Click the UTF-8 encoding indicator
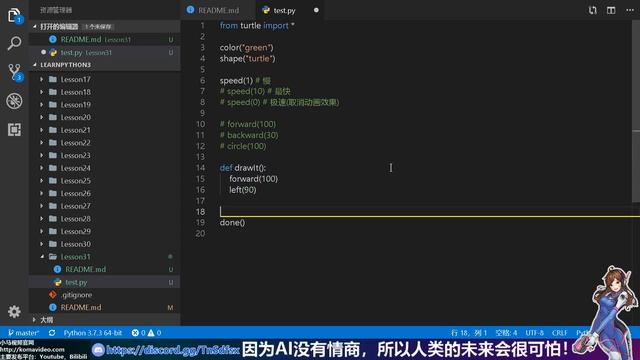This screenshot has height=360, width=640. click(535, 333)
